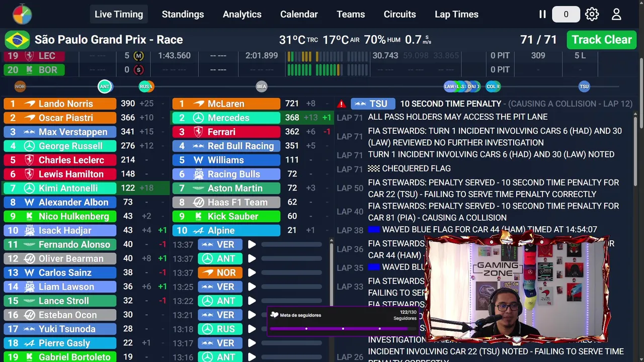Select Red Bull Racing in constructor standings
644x362 pixels.
click(226, 146)
